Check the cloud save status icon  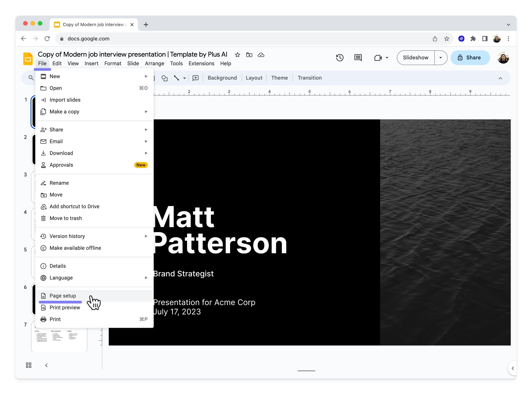tap(261, 55)
